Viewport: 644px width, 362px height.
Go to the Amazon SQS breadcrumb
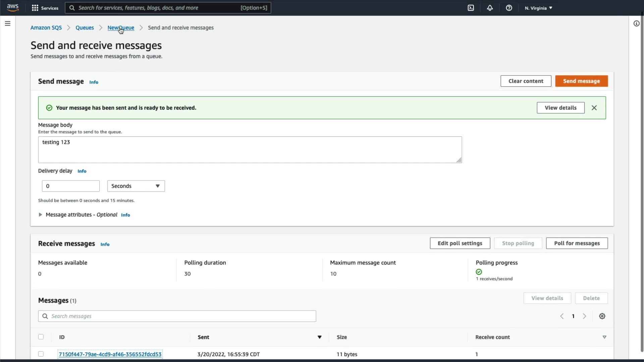click(x=46, y=28)
